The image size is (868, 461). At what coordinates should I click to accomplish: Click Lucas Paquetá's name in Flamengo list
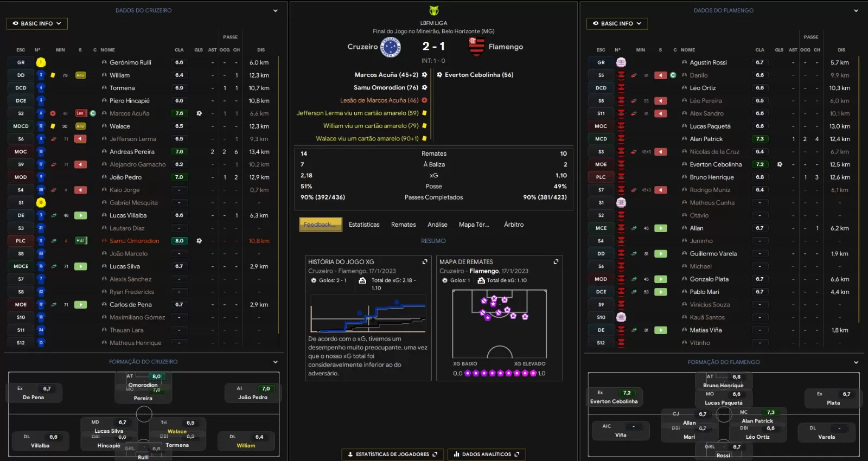click(710, 126)
